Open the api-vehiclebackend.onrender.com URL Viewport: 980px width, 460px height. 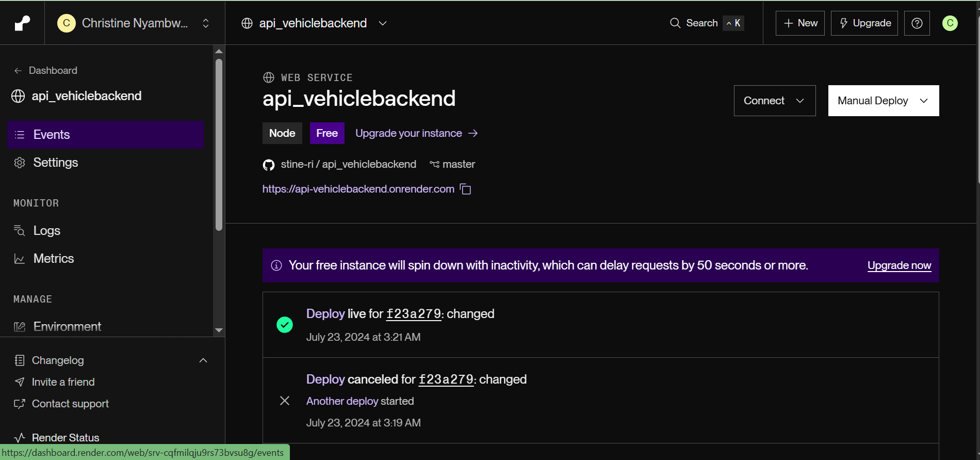[x=358, y=189]
